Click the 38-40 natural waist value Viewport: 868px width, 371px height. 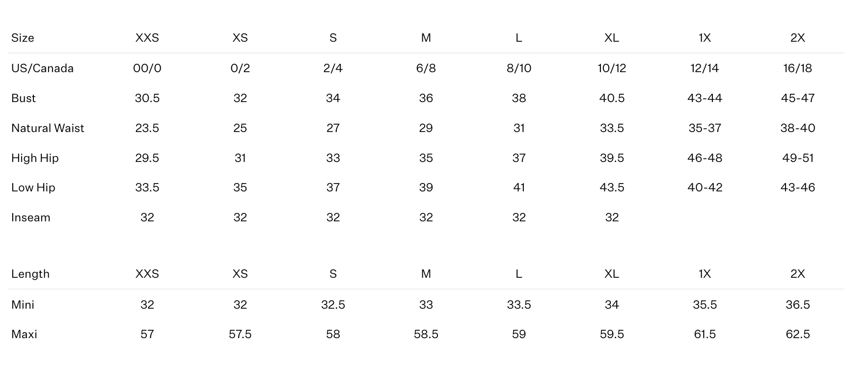(x=798, y=128)
